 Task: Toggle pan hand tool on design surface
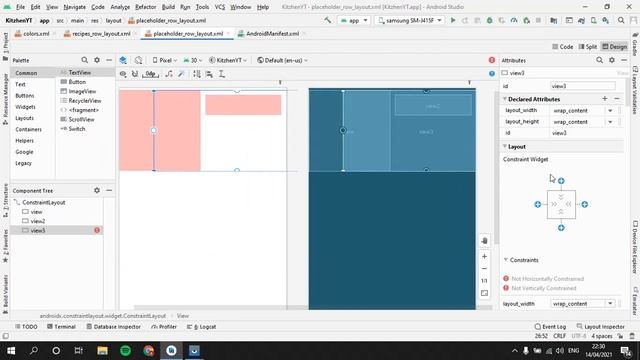484,240
